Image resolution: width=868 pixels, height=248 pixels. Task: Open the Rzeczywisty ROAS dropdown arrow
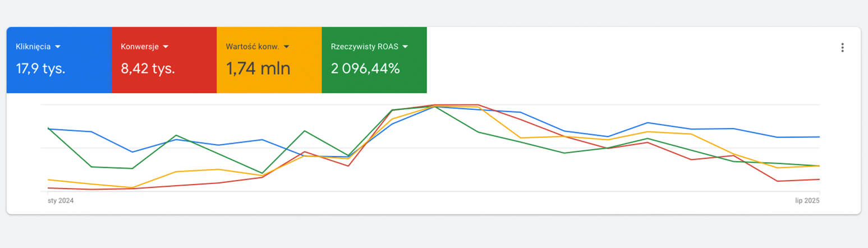(405, 47)
